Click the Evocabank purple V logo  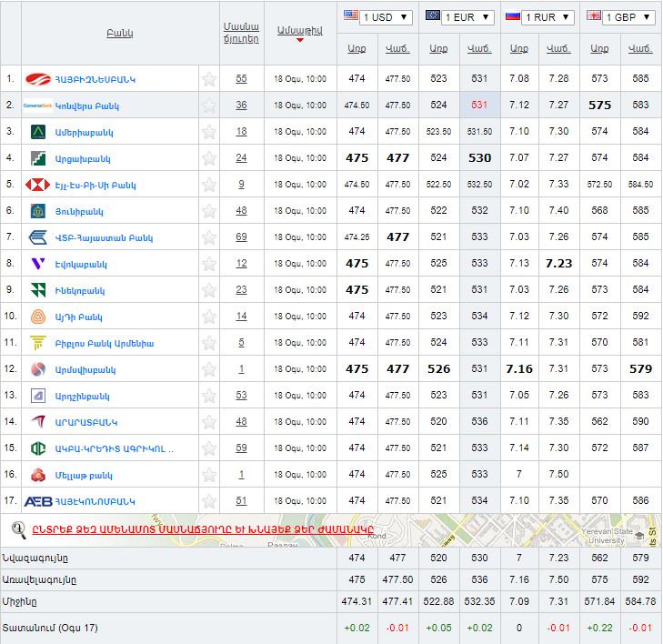pos(37,264)
